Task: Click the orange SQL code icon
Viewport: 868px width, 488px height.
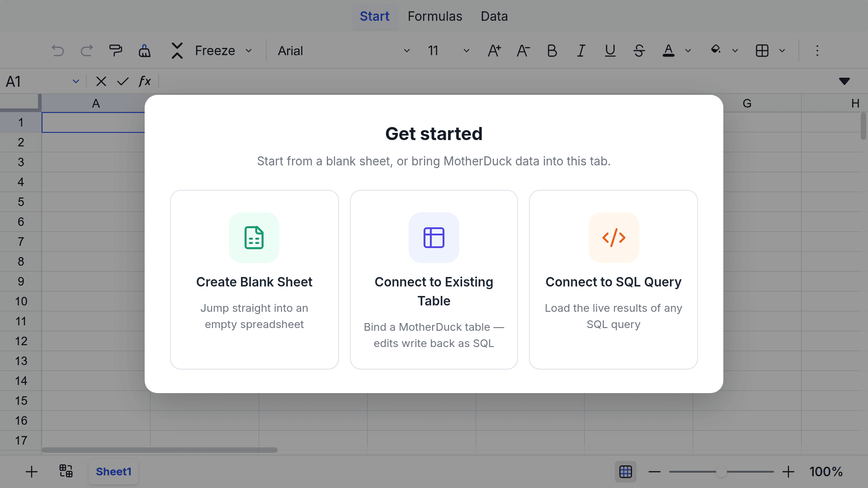Action: tap(614, 238)
